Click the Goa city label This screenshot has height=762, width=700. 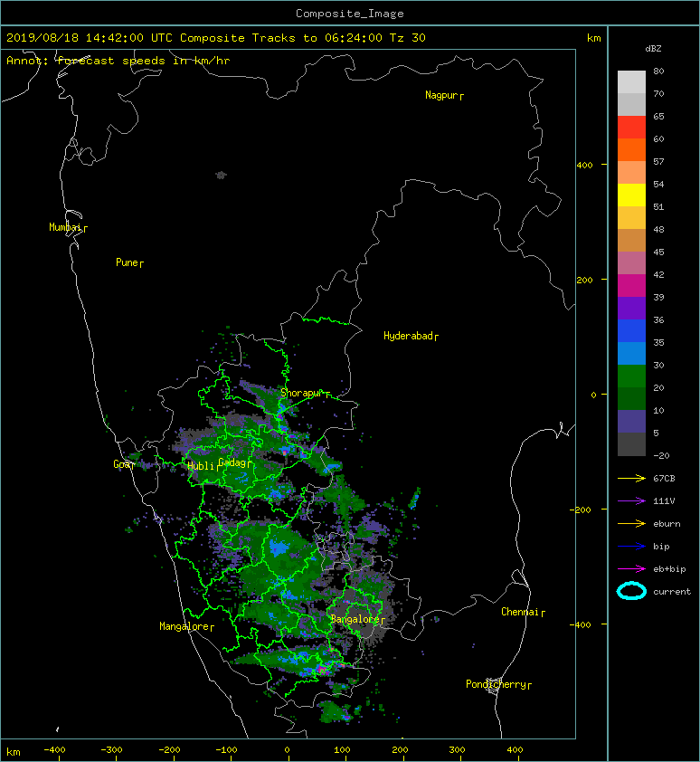(x=121, y=464)
